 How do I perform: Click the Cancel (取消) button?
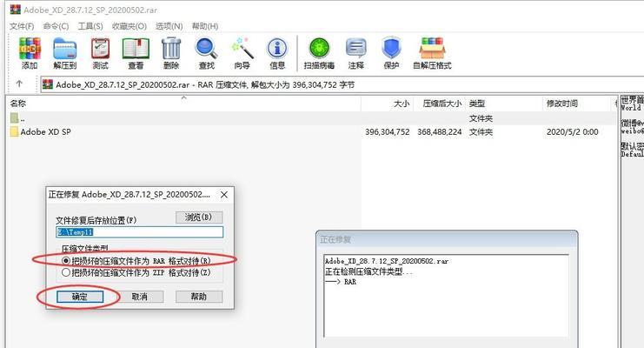coord(140,297)
